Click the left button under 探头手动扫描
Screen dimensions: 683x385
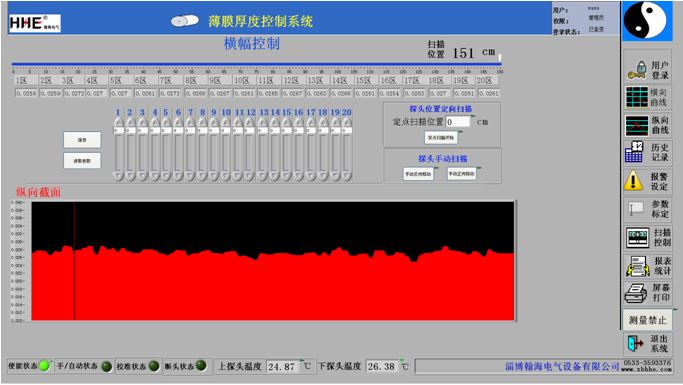pyautogui.click(x=418, y=174)
